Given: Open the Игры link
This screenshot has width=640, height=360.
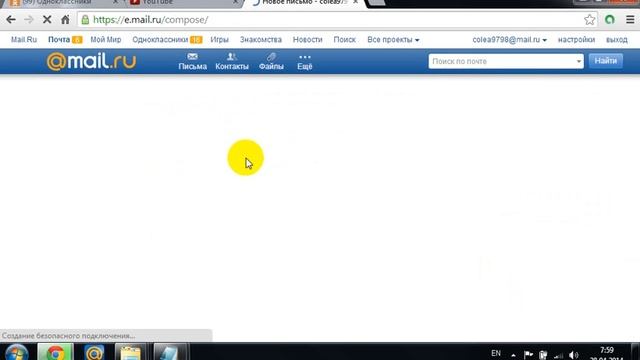Looking at the screenshot, I should [x=219, y=40].
